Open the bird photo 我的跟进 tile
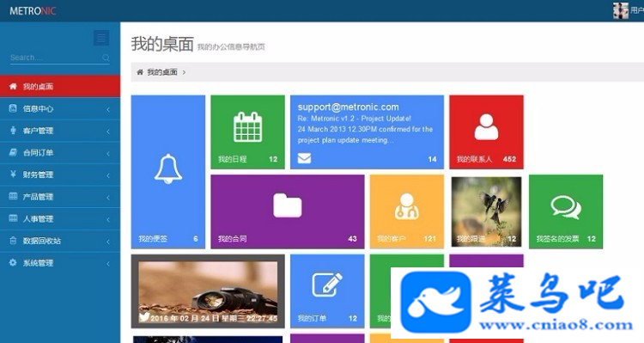 [x=486, y=211]
